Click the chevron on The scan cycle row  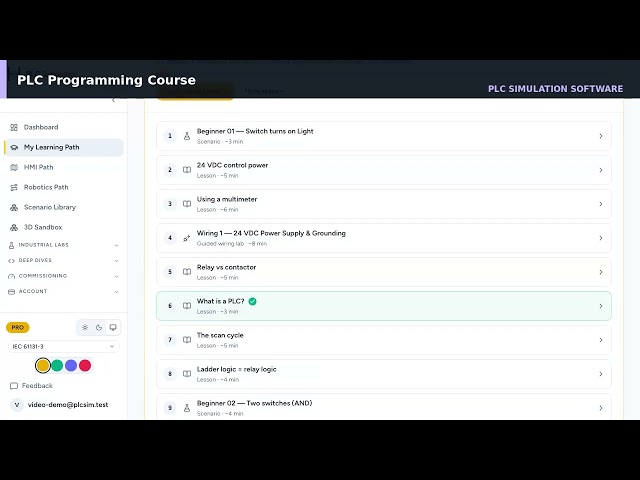[x=601, y=340]
